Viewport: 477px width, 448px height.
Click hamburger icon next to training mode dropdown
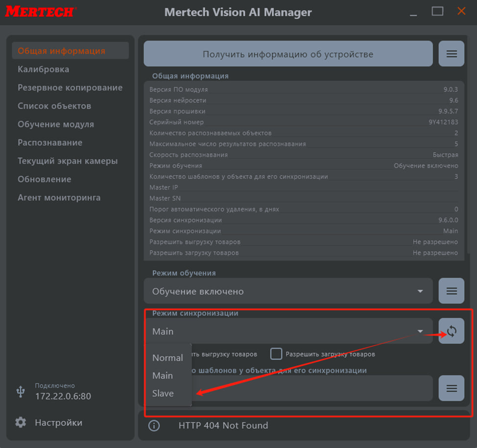click(x=451, y=291)
